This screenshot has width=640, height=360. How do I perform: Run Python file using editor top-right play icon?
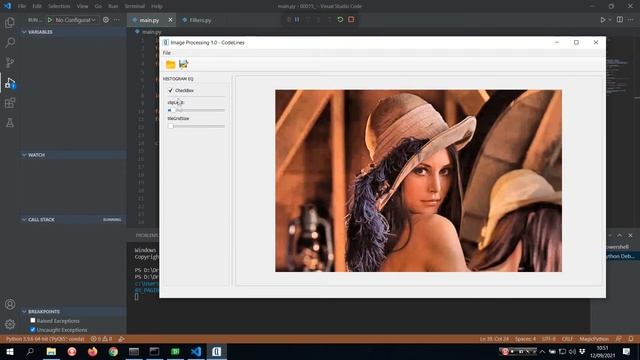[x=602, y=20]
